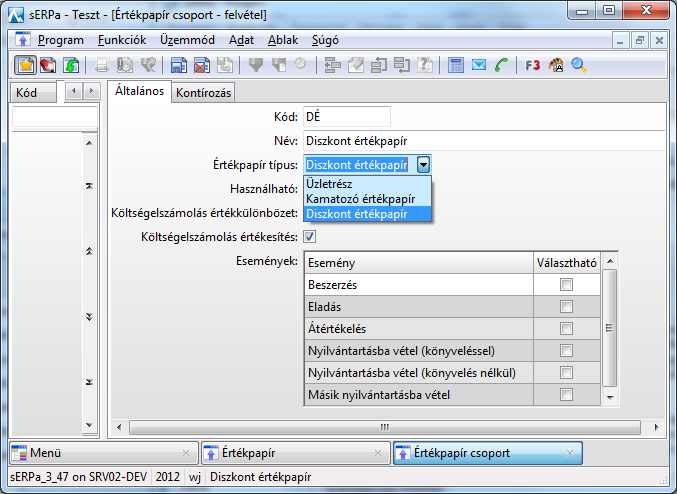Open the Ablak menu
The height and width of the screenshot is (494, 677).
tap(283, 40)
